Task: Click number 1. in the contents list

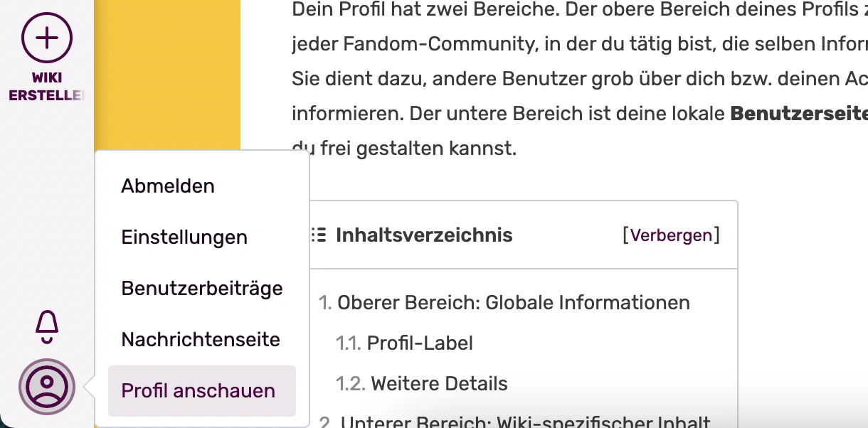Action: tap(325, 303)
